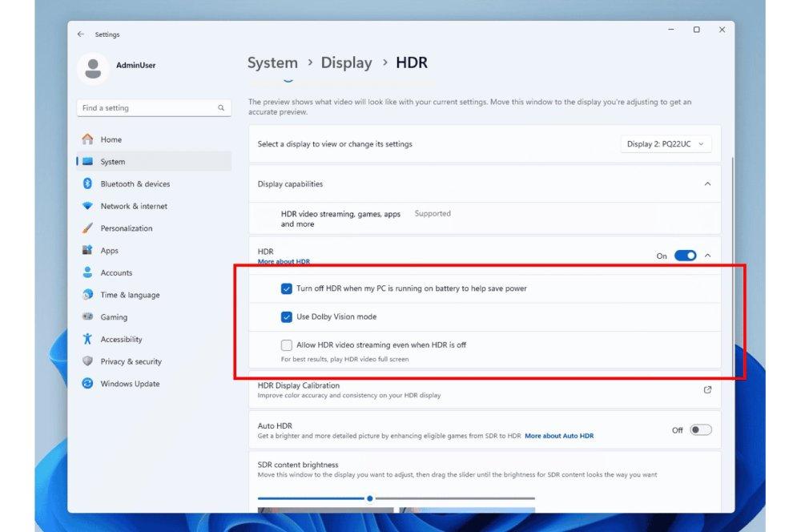Collapse the Display capabilities section chevron

(707, 184)
